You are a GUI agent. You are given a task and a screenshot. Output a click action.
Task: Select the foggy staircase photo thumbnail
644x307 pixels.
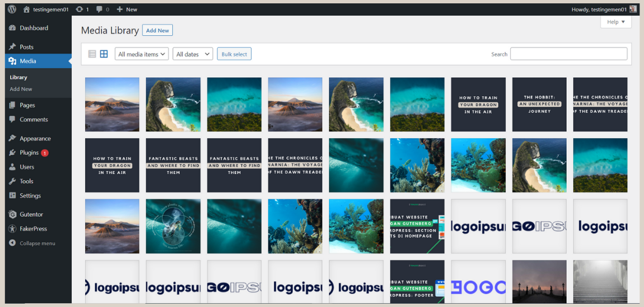(x=600, y=282)
